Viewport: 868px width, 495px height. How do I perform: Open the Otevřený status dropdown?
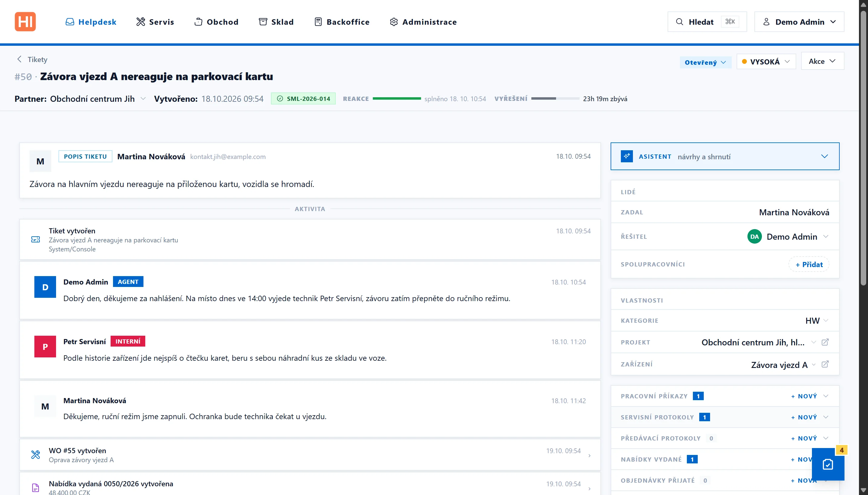pos(705,62)
